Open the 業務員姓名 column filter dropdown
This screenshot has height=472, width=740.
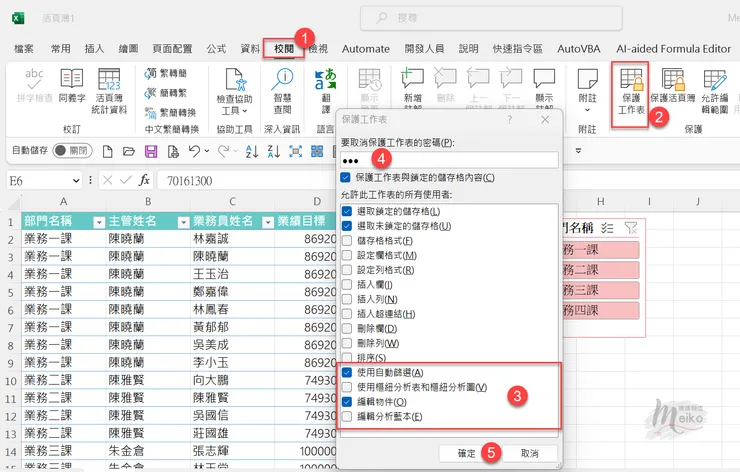268,222
